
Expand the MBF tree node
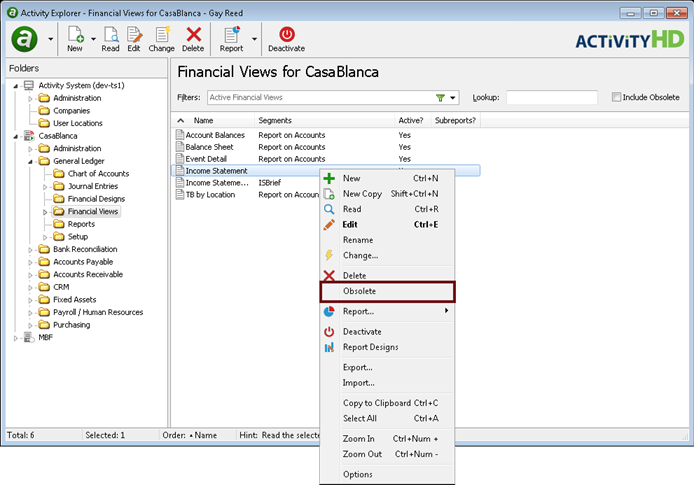tap(15, 338)
